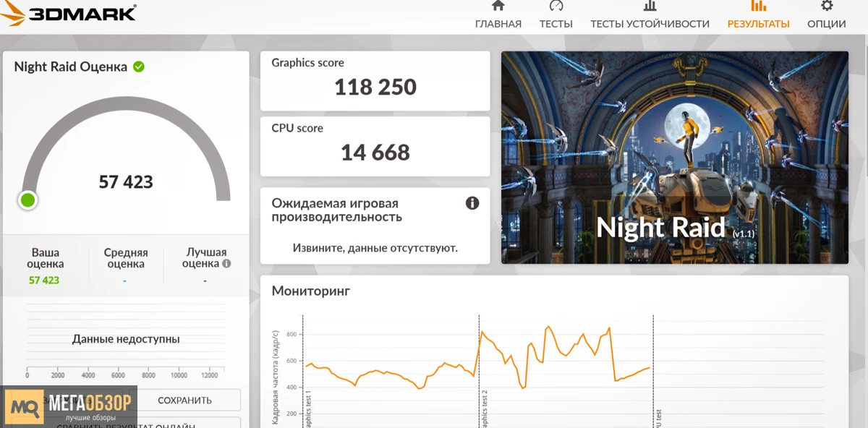Screen dimensions: 868x428
Task: Switch to the ОПЦИИ tab
Action: [827, 24]
